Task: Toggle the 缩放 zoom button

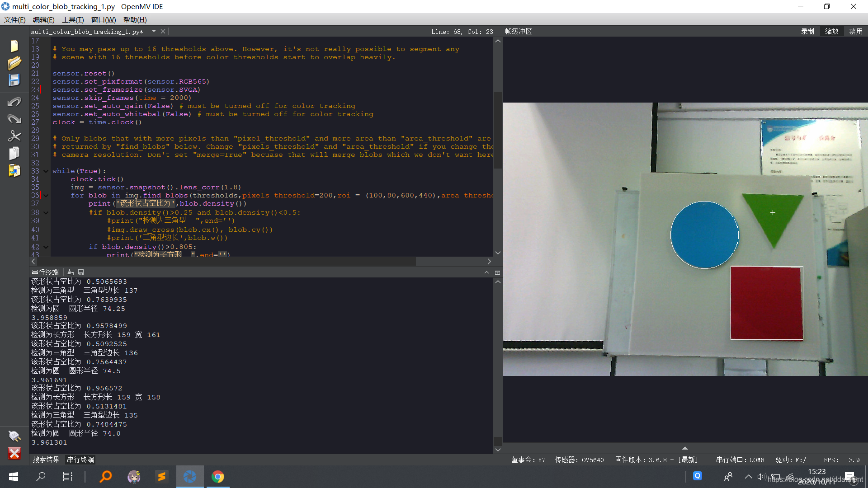Action: coord(831,31)
